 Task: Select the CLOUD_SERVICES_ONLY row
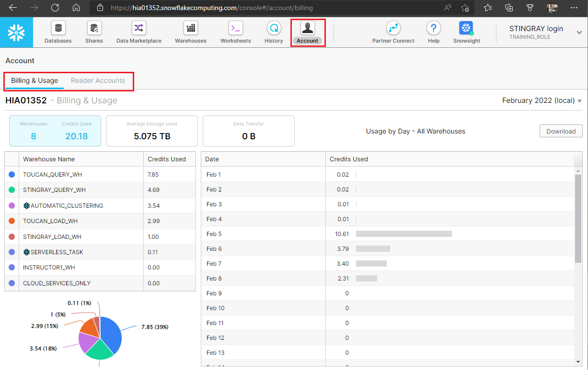point(100,283)
